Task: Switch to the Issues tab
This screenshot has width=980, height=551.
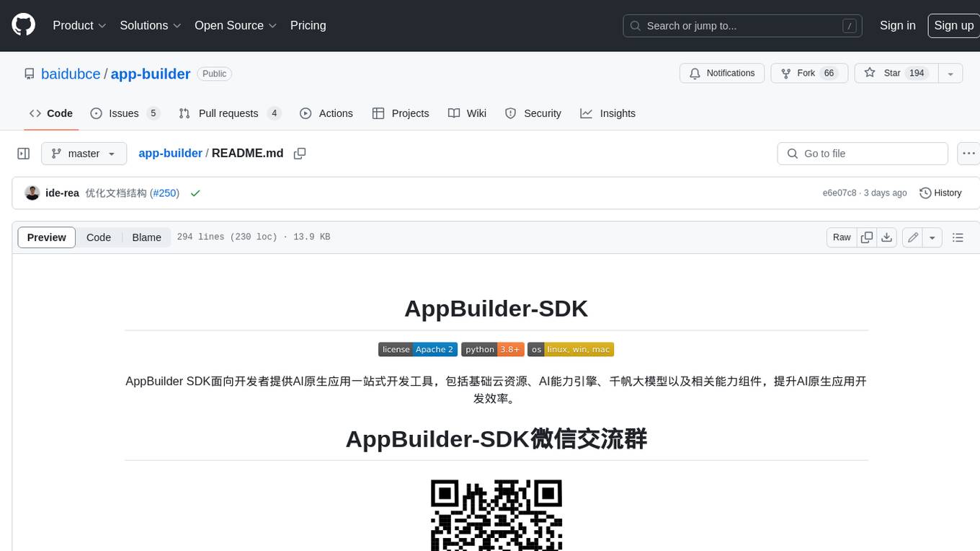Action: point(125,113)
